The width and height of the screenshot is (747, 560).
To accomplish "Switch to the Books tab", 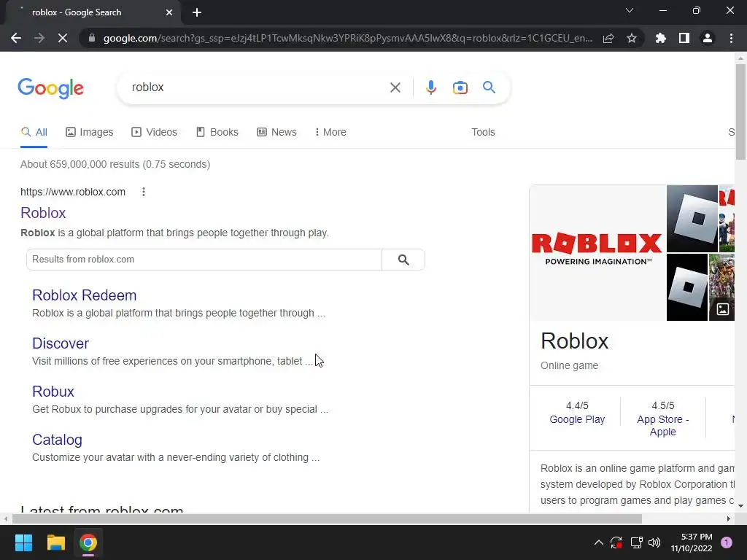I will pos(217,132).
